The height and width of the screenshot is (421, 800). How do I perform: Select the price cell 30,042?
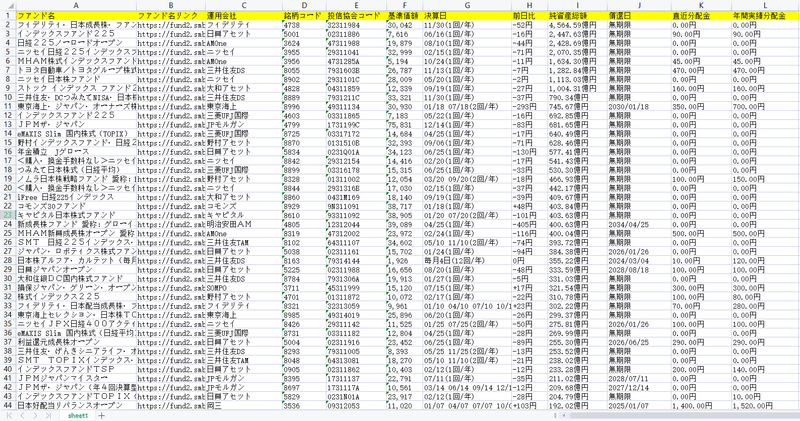[404, 24]
